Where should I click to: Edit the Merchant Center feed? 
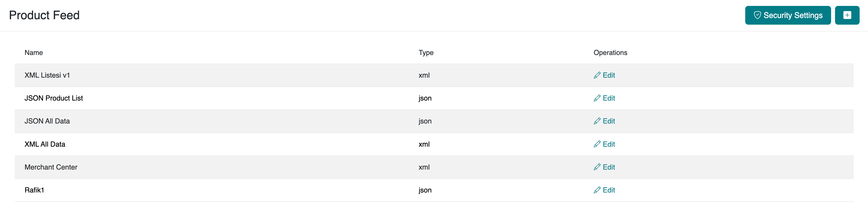click(608, 167)
